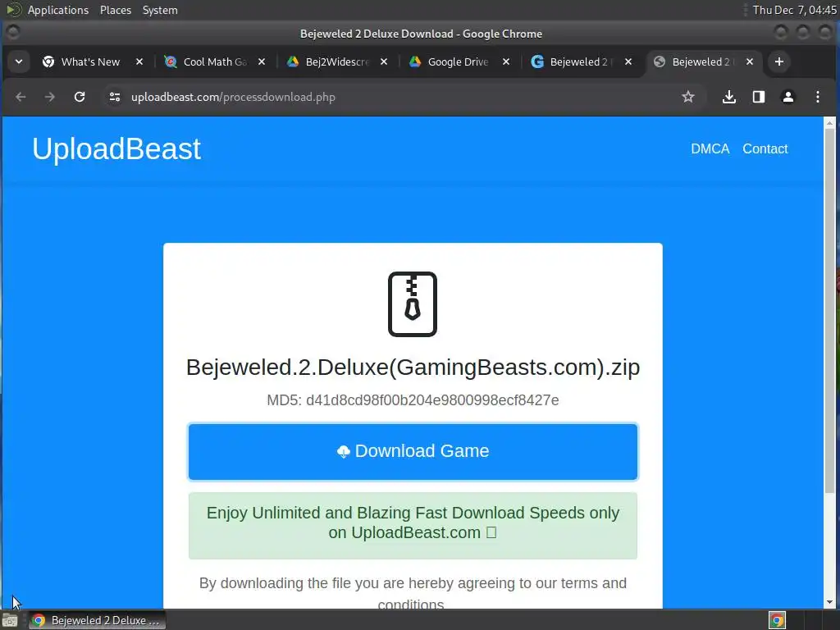Screen dimensions: 840x630
Task: Close the Cool Math Games tab
Action: click(x=262, y=62)
